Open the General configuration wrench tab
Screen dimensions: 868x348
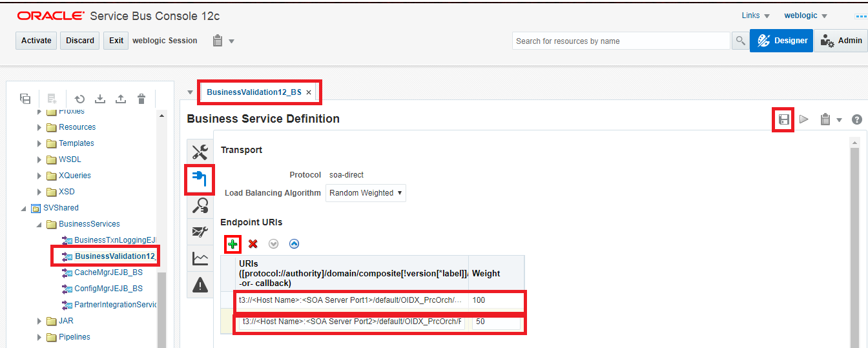point(200,152)
